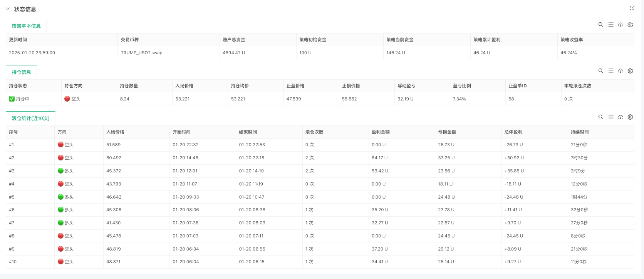The image size is (644, 279).
Task: Select the 持仓信息 tab
Action: tap(21, 72)
